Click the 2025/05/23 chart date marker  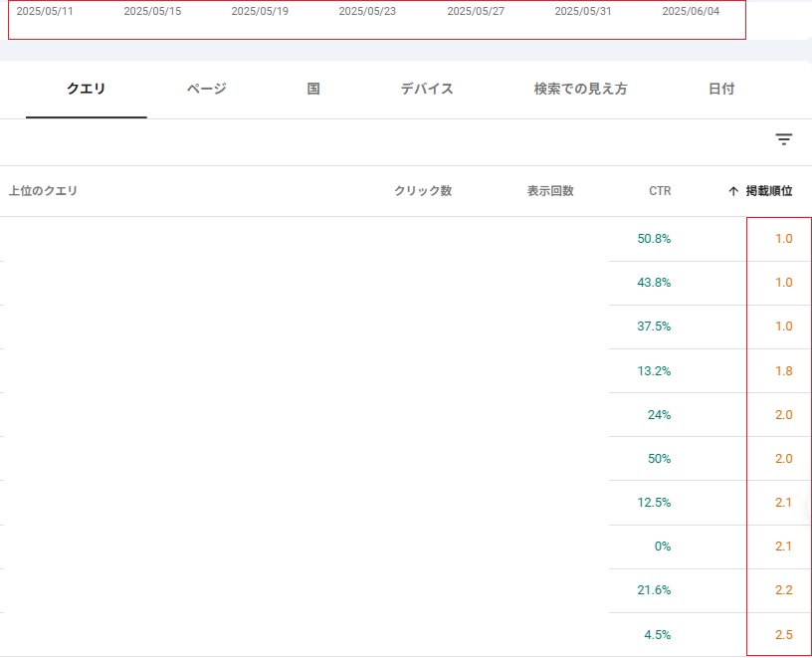(367, 11)
